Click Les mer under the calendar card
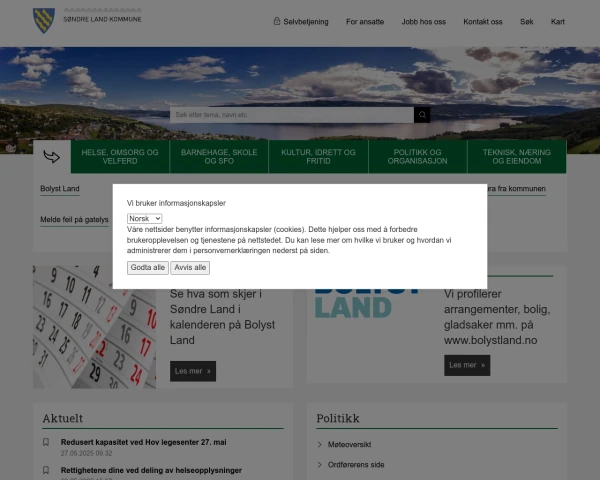 pyautogui.click(x=193, y=371)
